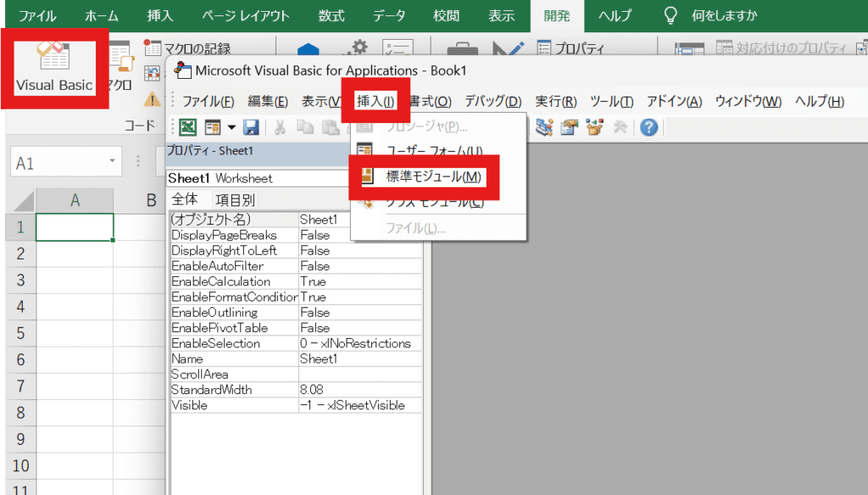868x495 pixels.
Task: Click the 何をしますか search box
Action: [x=724, y=15]
